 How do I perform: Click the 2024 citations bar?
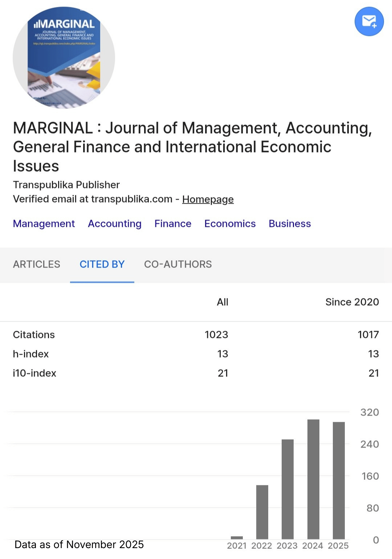[313, 479]
